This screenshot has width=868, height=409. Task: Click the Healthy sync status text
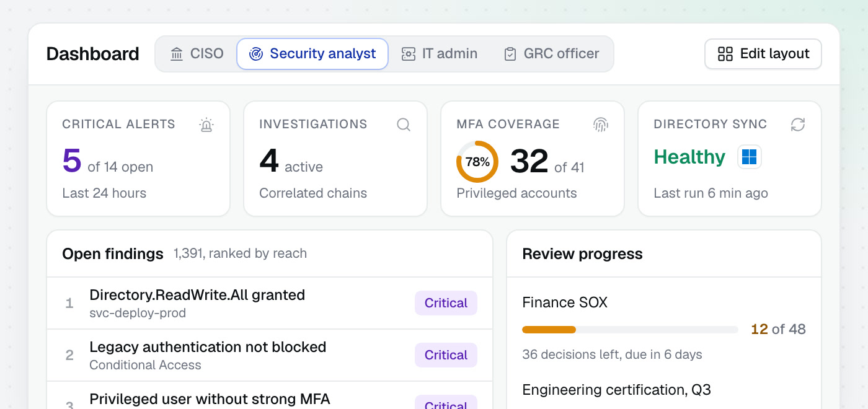coord(689,157)
